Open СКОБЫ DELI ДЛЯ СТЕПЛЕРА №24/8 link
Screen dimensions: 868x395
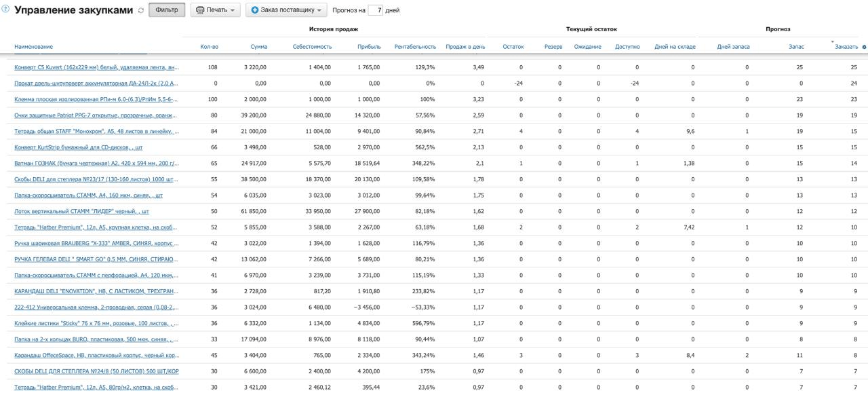point(96,371)
